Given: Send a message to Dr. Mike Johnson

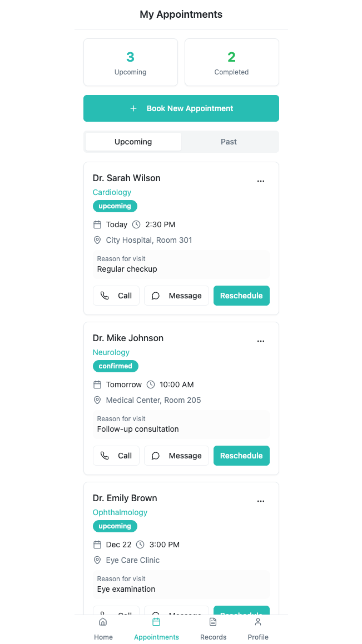Looking at the screenshot, I should coord(177,456).
